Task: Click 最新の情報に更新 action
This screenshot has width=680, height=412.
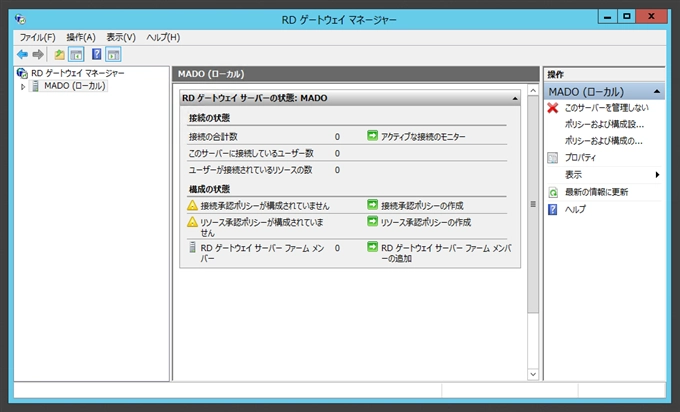Action: 596,192
